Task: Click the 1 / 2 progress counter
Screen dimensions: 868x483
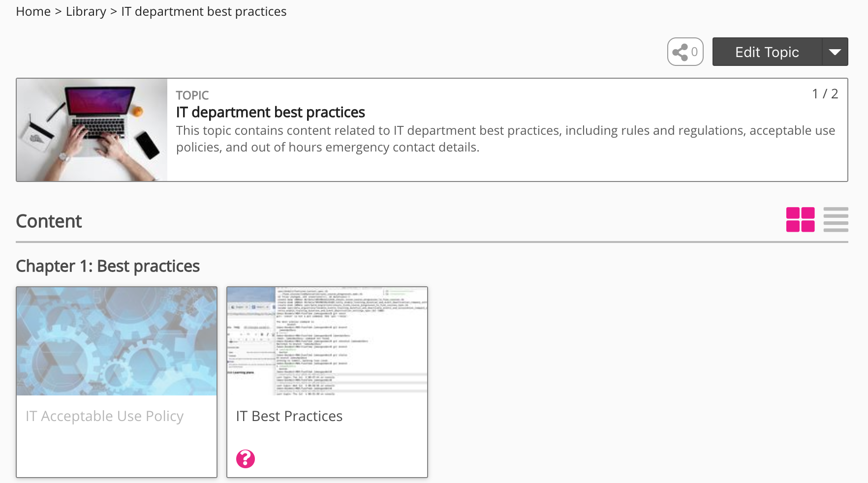Action: pyautogui.click(x=825, y=93)
